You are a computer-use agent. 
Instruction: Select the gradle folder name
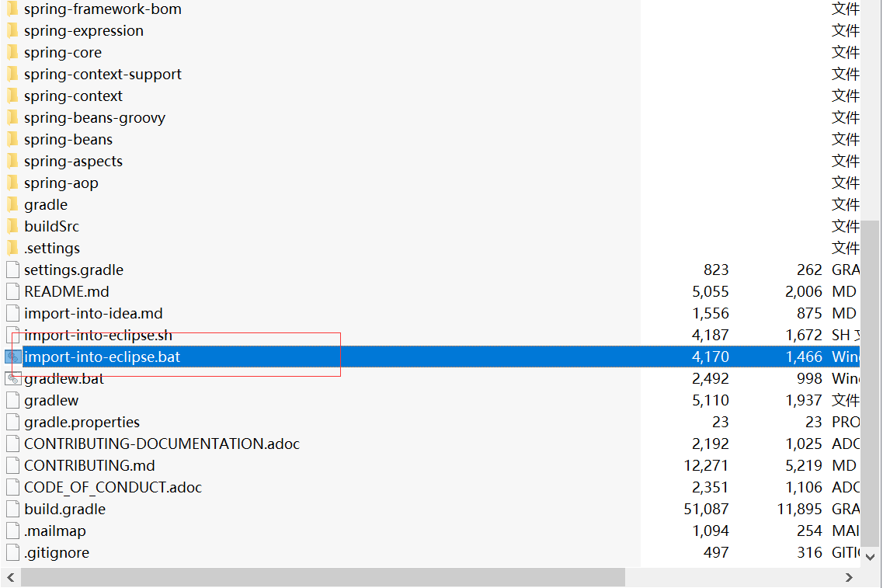click(x=46, y=205)
